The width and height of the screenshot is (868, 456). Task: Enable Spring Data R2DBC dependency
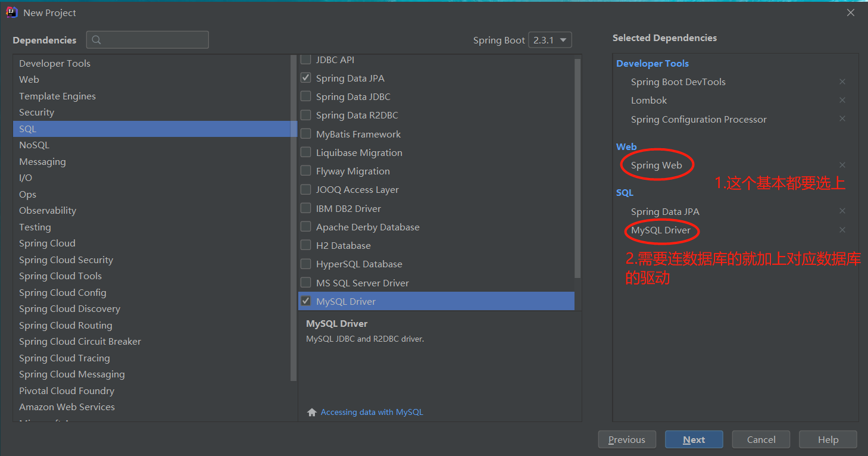point(305,115)
